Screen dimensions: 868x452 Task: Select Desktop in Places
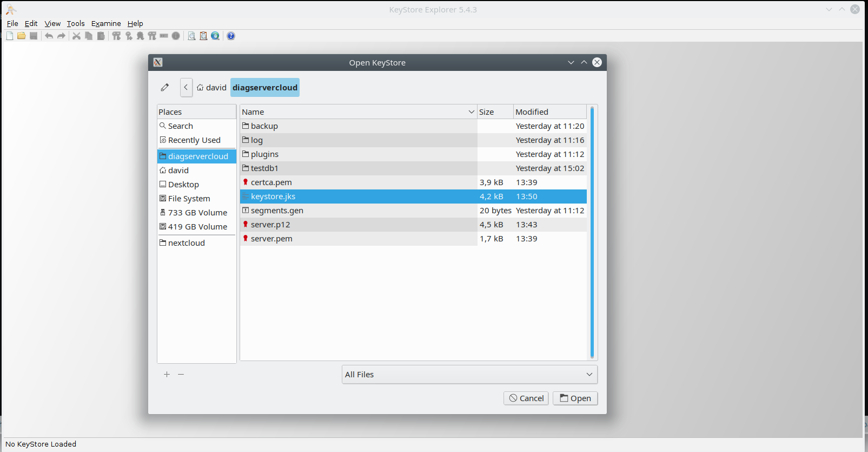[x=197, y=185]
